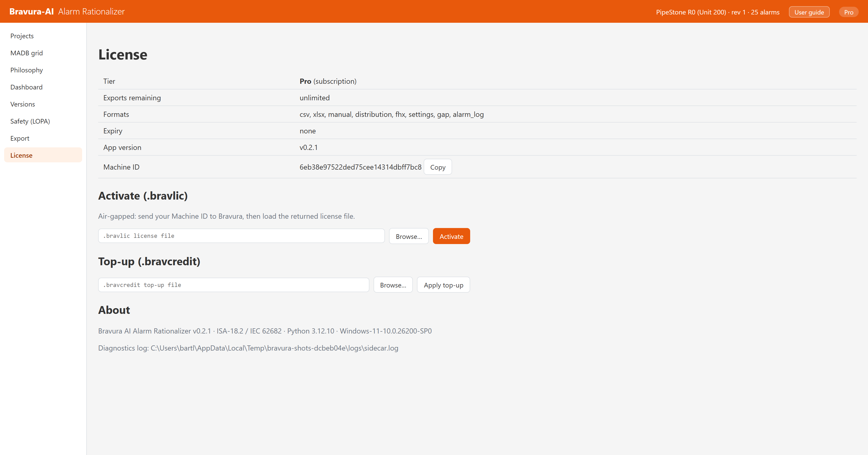This screenshot has width=868, height=455.
Task: Click the PipeStone R0 project status text
Action: point(717,12)
